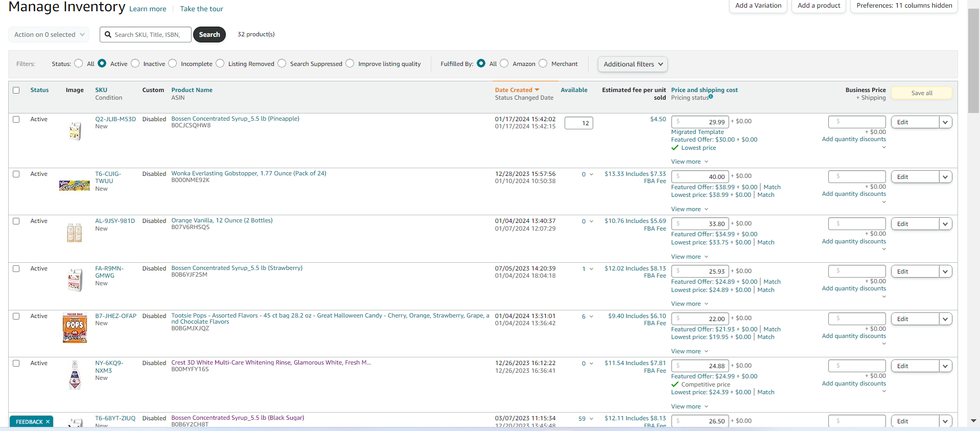Image resolution: width=980 pixels, height=431 pixels.
Task: Filter by Search Suppressed status
Action: [282, 63]
